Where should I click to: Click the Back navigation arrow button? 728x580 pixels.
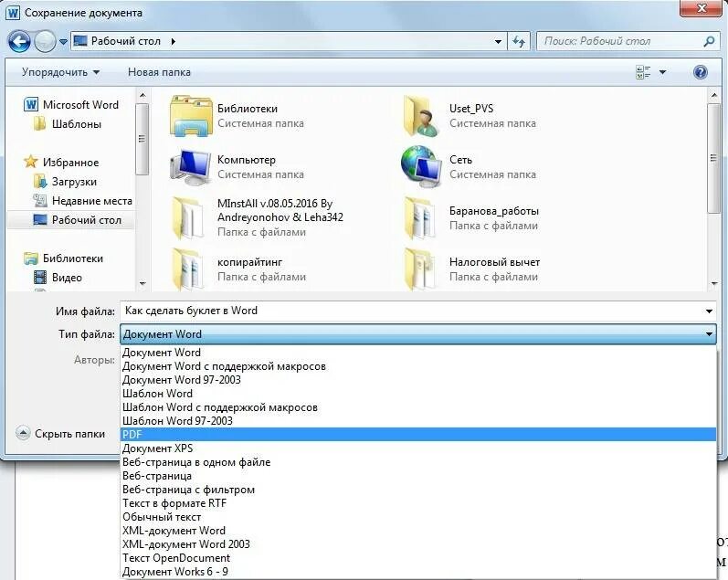19,41
